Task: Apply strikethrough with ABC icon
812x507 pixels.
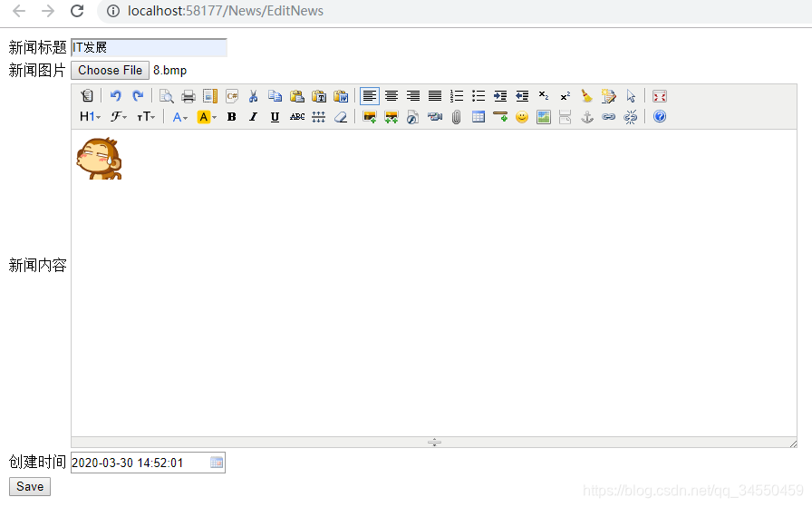Action: click(x=296, y=117)
